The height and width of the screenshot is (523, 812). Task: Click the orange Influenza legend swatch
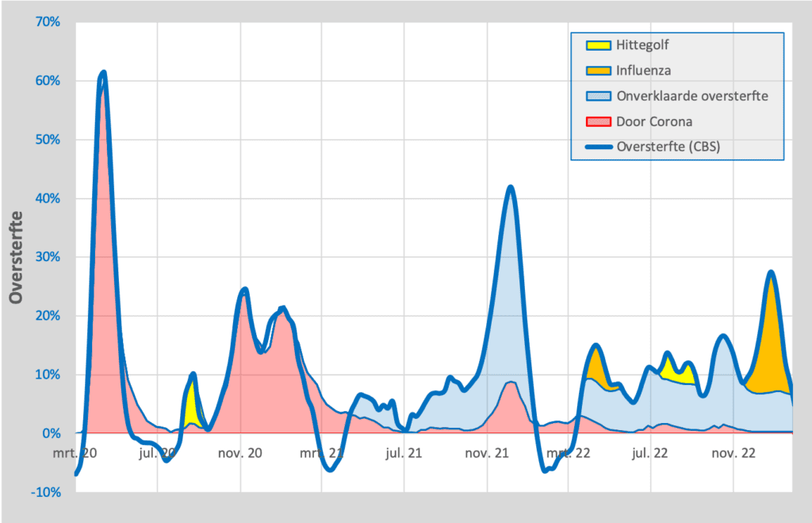click(x=598, y=71)
